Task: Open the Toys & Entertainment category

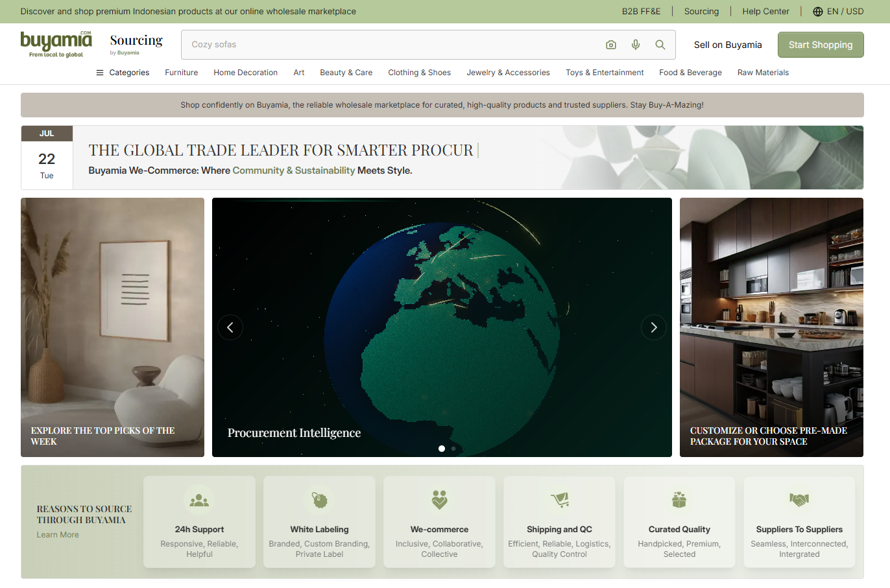Action: pos(605,73)
